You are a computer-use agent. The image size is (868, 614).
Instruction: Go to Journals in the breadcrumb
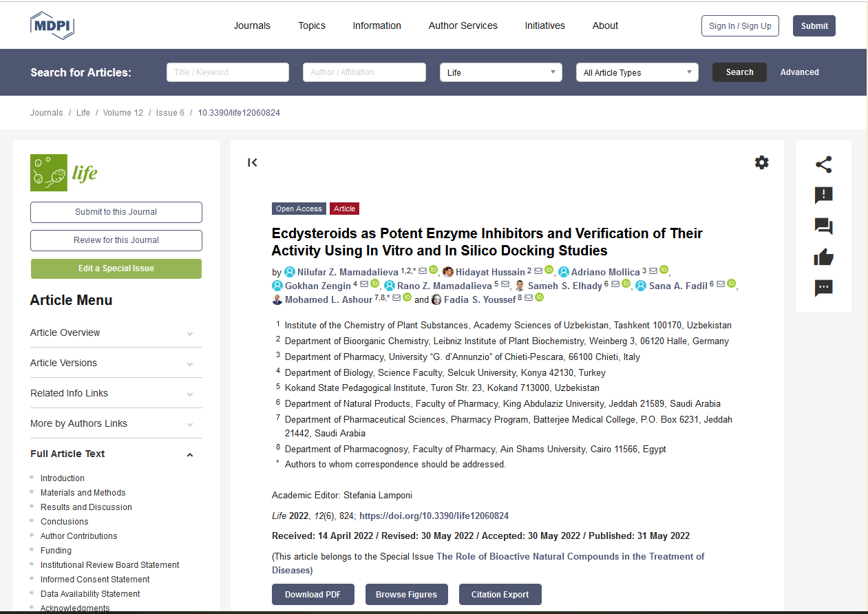pyautogui.click(x=46, y=113)
